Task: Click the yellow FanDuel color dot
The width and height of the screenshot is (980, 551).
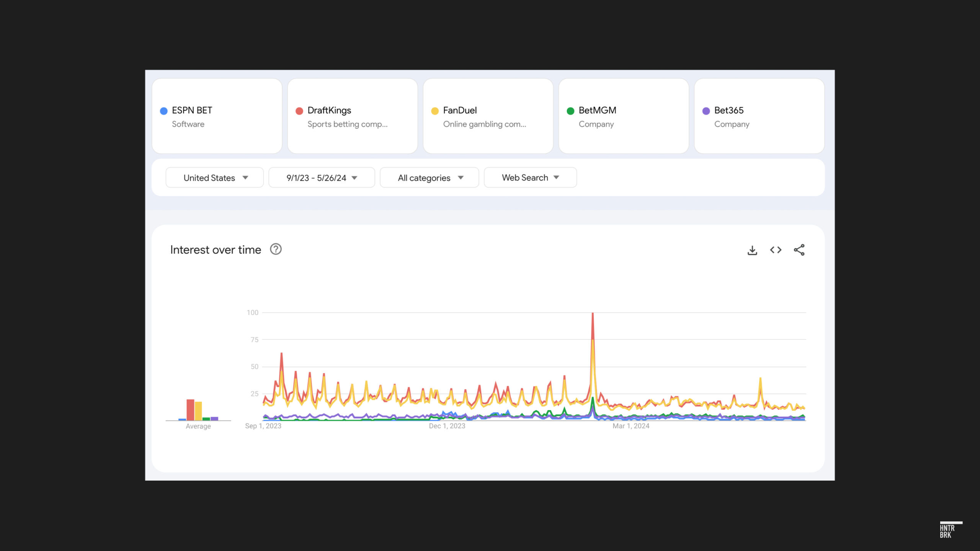Action: point(435,111)
